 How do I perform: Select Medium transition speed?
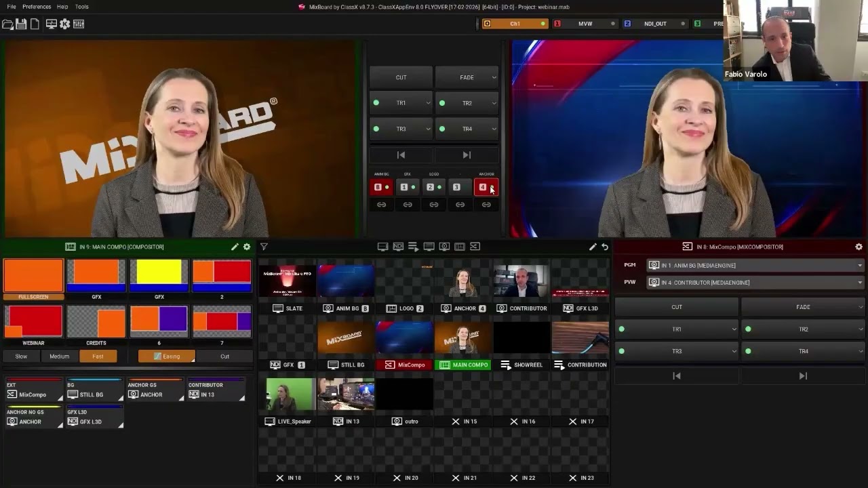point(59,357)
